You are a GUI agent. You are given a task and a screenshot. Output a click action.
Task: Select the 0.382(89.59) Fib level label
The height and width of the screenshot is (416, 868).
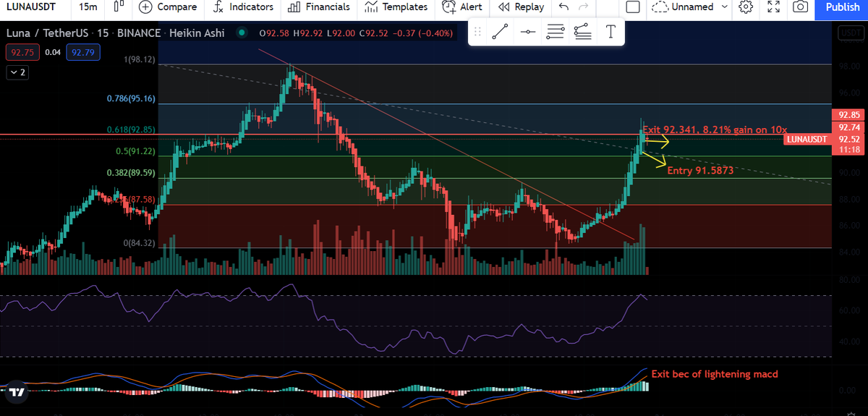(131, 174)
